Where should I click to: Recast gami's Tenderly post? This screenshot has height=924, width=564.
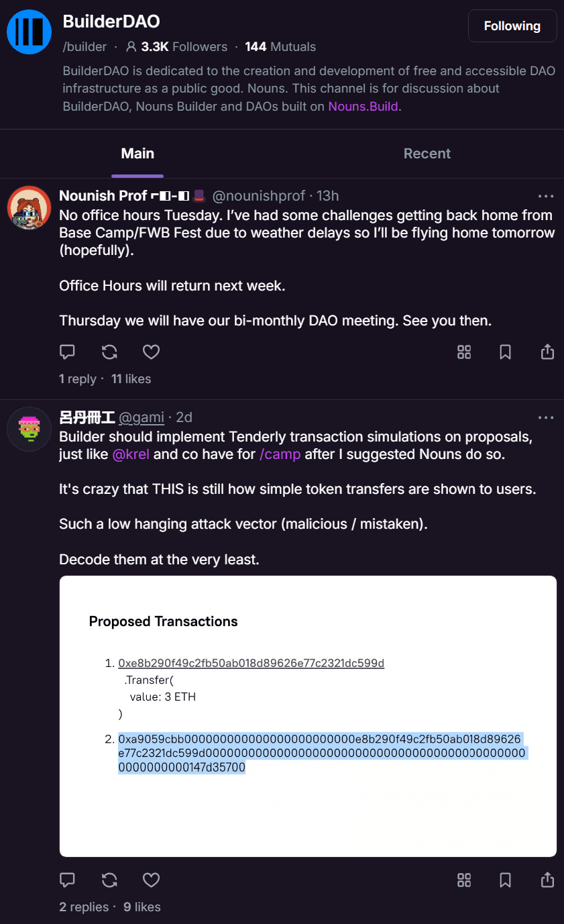point(109,880)
